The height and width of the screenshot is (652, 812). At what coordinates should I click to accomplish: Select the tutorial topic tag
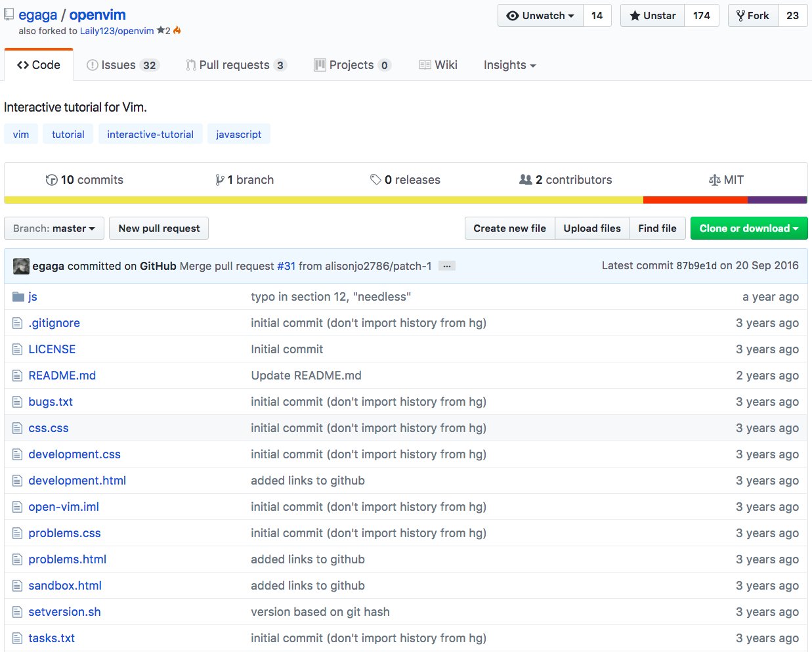(68, 135)
